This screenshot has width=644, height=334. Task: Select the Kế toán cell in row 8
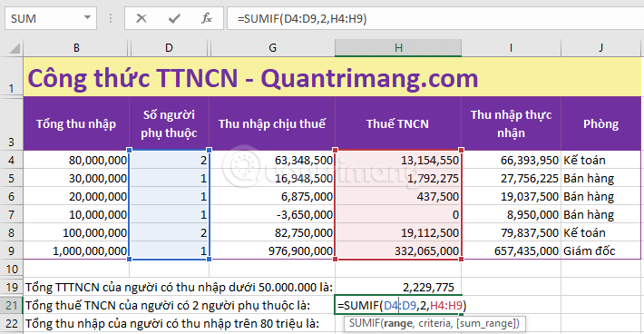600,232
